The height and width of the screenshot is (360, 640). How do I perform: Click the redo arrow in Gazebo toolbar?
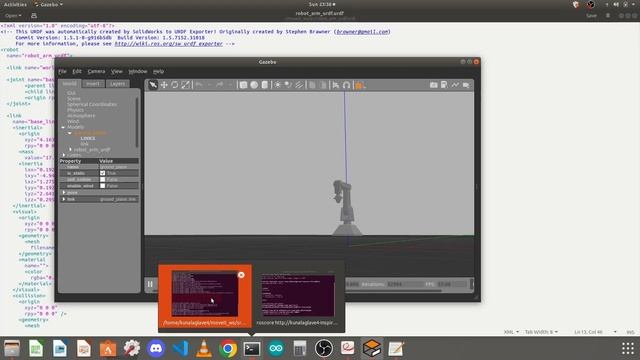click(220, 85)
